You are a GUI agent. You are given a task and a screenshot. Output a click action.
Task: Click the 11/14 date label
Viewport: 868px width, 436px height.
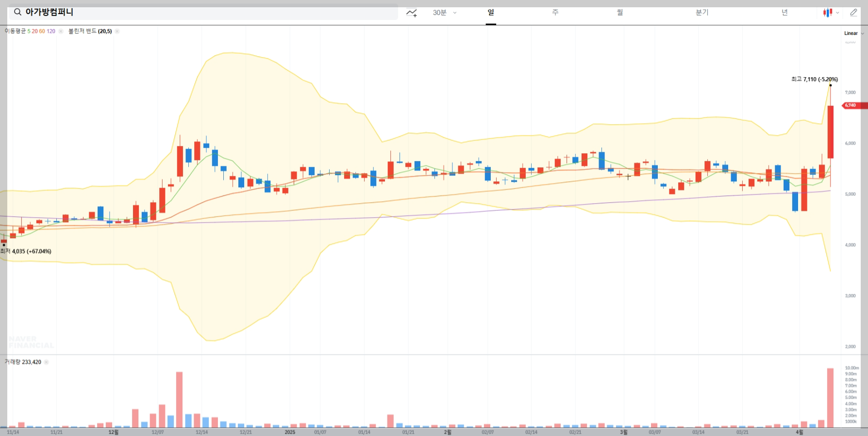tap(13, 432)
